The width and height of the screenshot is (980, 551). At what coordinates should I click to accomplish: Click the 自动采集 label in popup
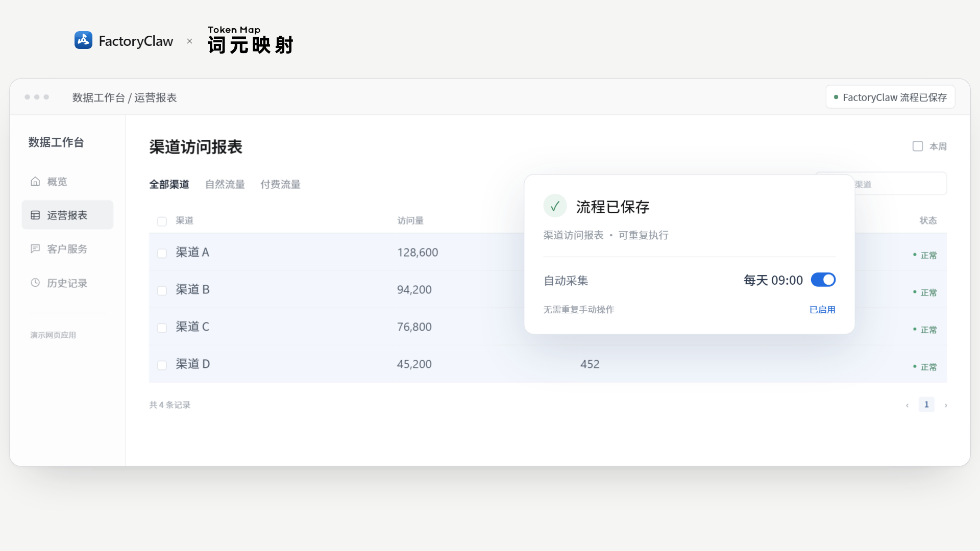pyautogui.click(x=566, y=280)
